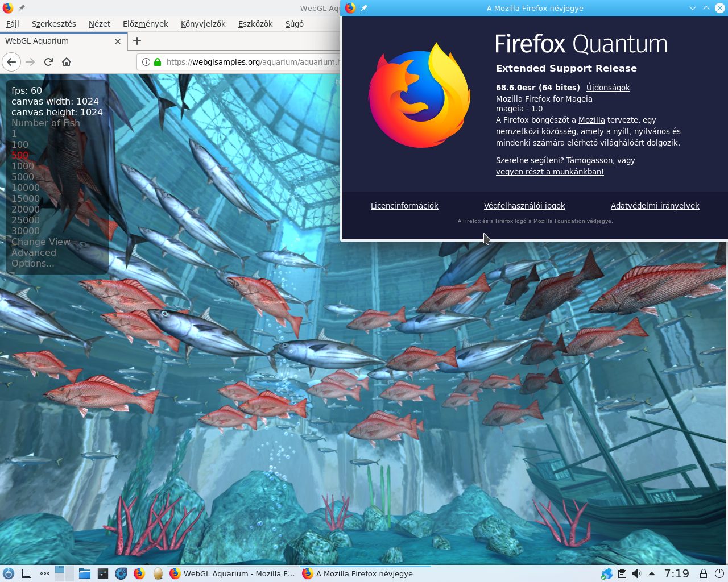Set number of fish to 1
Image resolution: width=728 pixels, height=582 pixels.
click(x=14, y=134)
